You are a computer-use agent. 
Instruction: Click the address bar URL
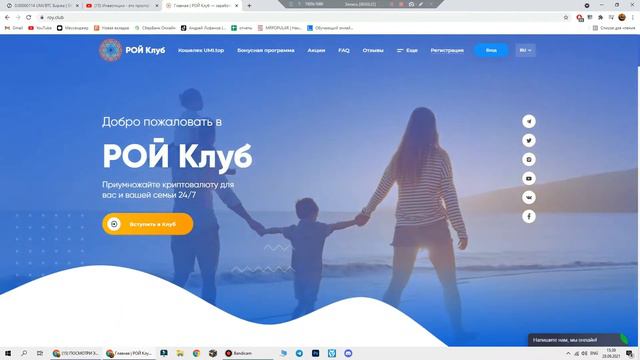(x=55, y=18)
